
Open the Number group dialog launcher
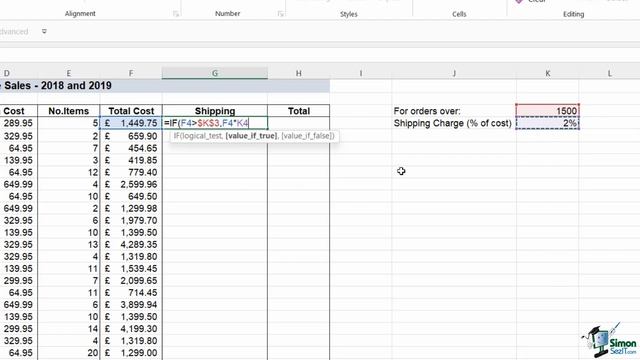281,14
